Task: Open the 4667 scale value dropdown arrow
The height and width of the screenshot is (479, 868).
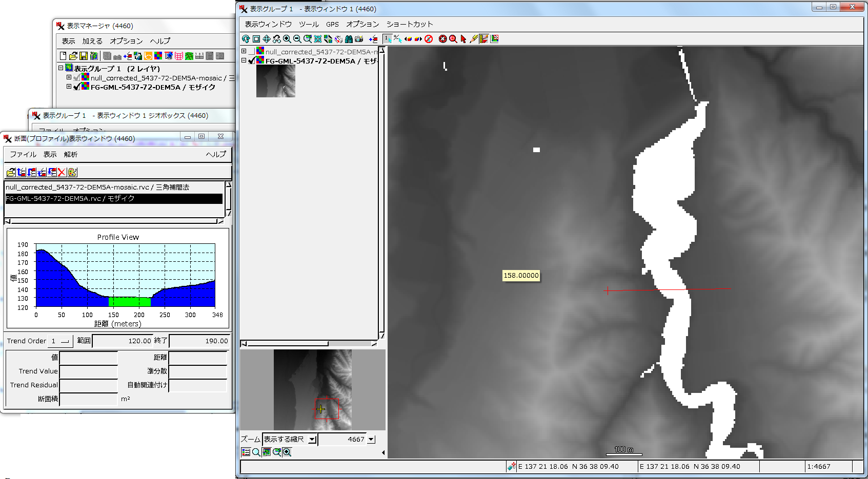Action: coord(371,440)
